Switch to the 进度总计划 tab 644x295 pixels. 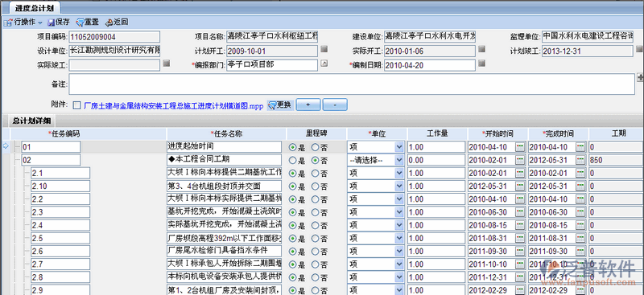pos(31,8)
